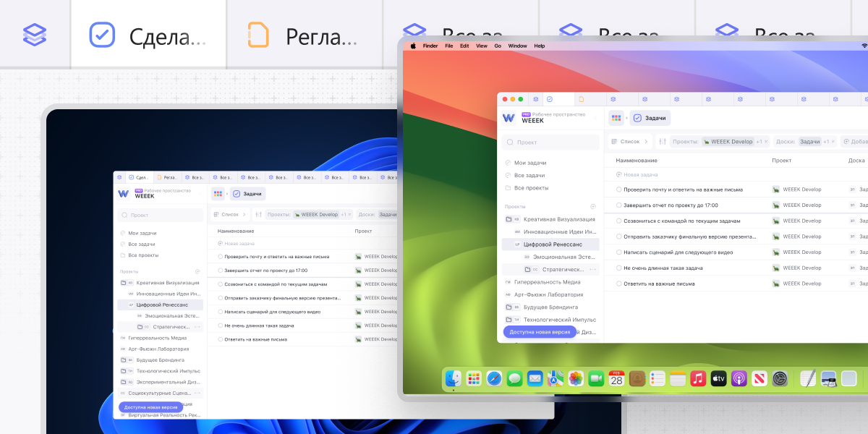
Task: Check 'Завершить отчет по проекту' task in macOS window
Action: click(618, 205)
